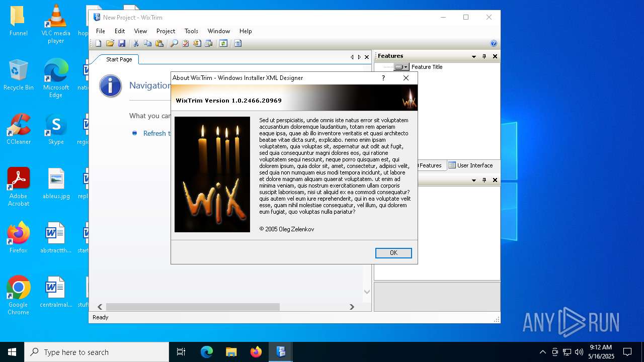Open the Windows Start menu
The image size is (644, 362).
pyautogui.click(x=12, y=352)
